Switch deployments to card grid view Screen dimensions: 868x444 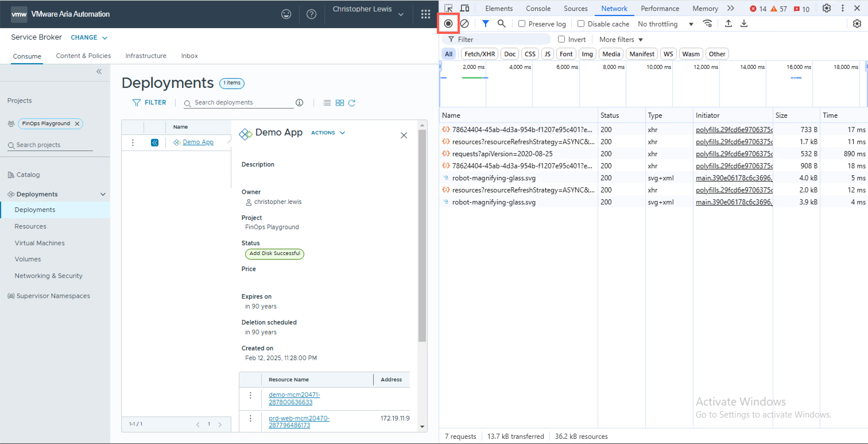[340, 103]
